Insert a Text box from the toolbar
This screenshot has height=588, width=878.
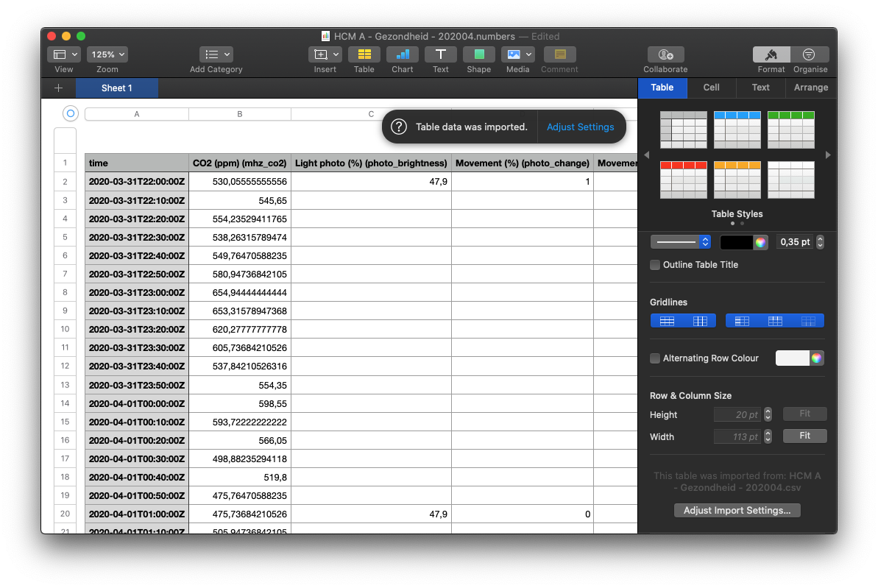point(440,54)
